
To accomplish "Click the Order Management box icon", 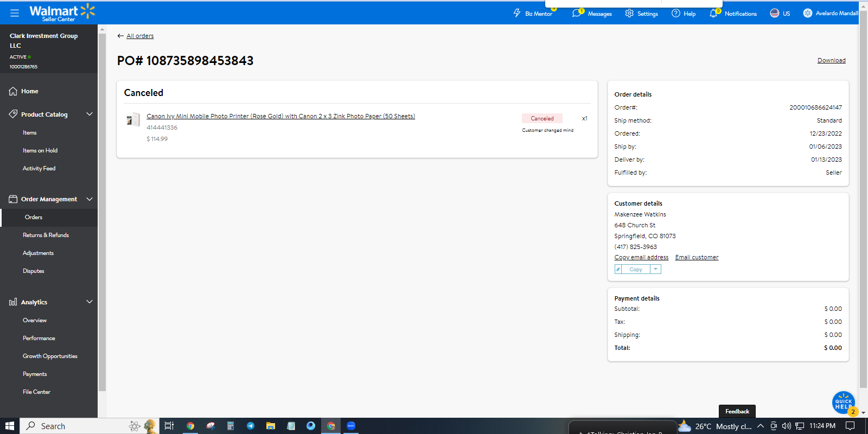I will point(13,199).
